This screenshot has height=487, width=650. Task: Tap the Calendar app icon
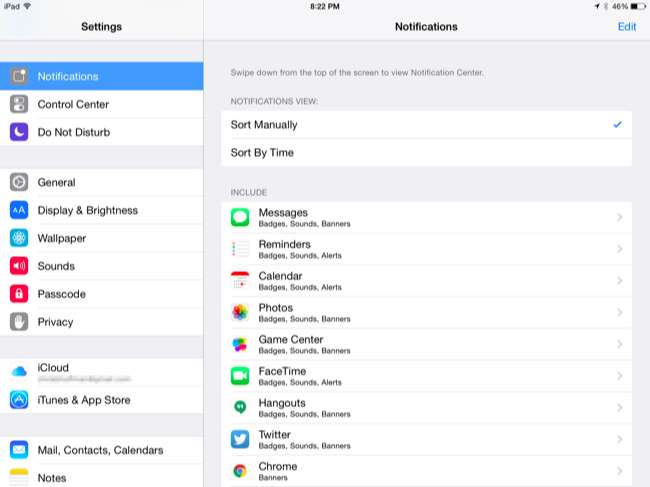(x=240, y=280)
